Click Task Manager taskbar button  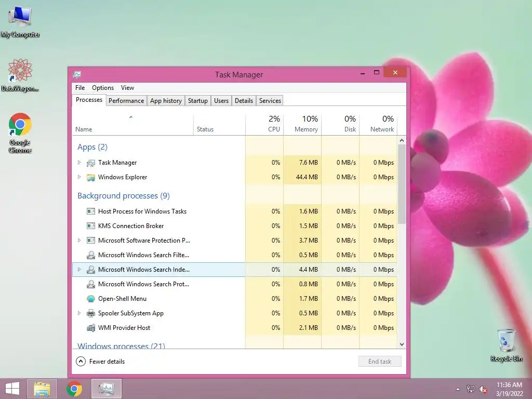(106, 389)
